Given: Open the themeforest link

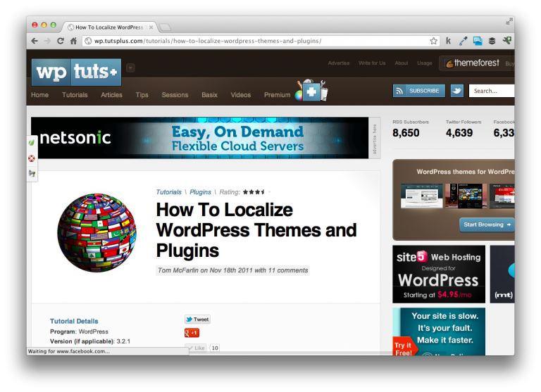Looking at the screenshot, I should click(x=472, y=63).
